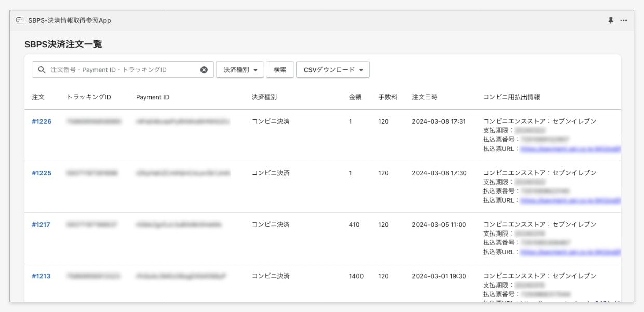Click the amount 410 in order #1217 row

pyautogui.click(x=354, y=225)
